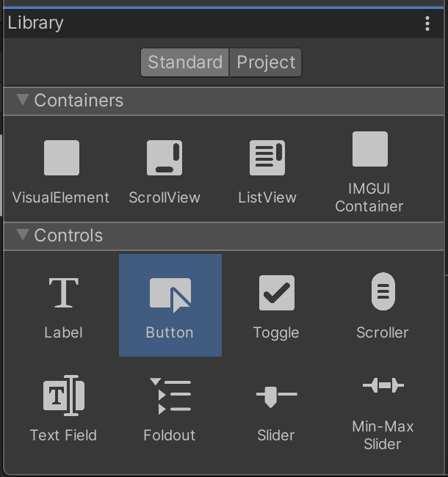Pick the ListView container icon
The image size is (448, 477).
pyautogui.click(x=267, y=158)
